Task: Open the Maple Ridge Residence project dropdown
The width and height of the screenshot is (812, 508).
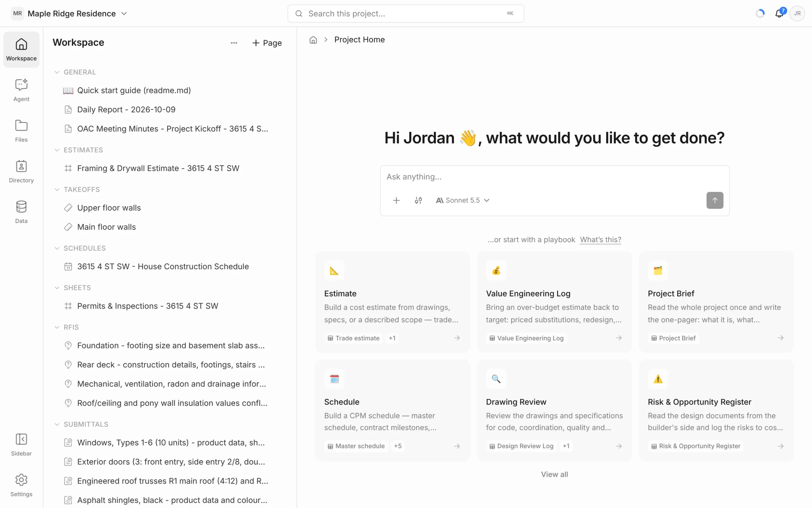Action: (69, 13)
